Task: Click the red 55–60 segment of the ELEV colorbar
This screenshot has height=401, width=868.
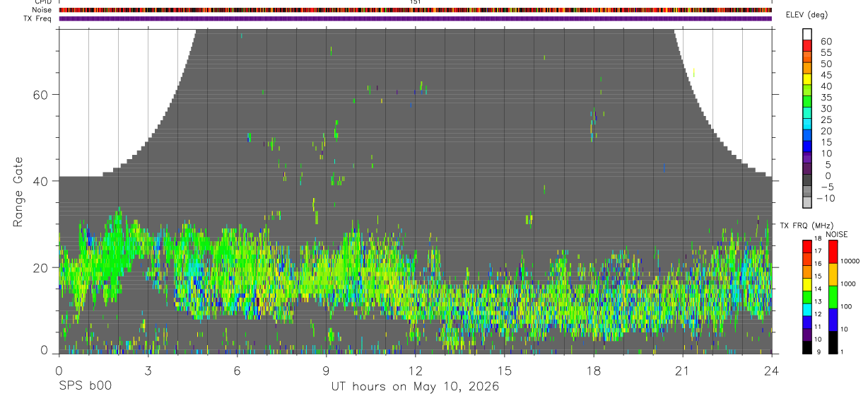Action: [x=807, y=47]
